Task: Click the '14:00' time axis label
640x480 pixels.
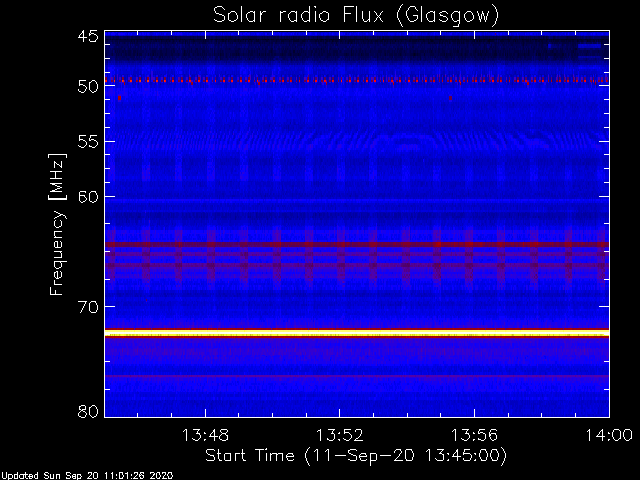Action: pos(609,435)
